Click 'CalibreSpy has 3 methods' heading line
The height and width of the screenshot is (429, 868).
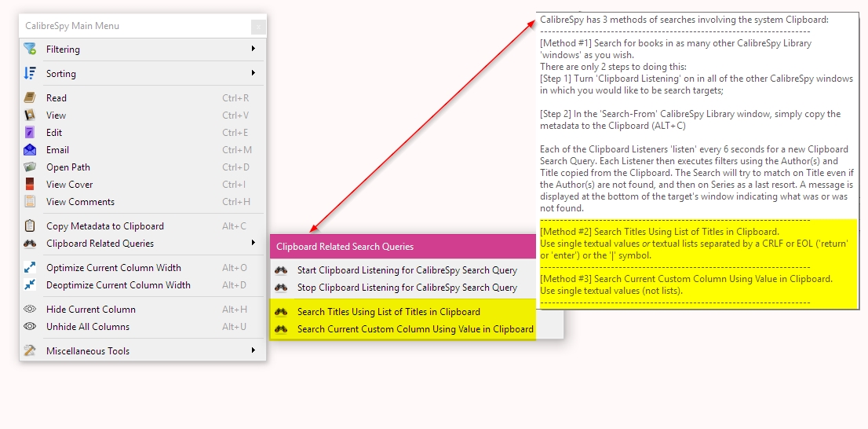click(x=684, y=20)
